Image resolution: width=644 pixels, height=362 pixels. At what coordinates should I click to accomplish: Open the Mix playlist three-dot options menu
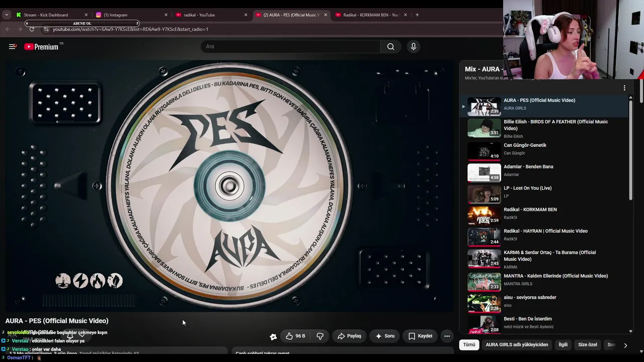pos(624,88)
